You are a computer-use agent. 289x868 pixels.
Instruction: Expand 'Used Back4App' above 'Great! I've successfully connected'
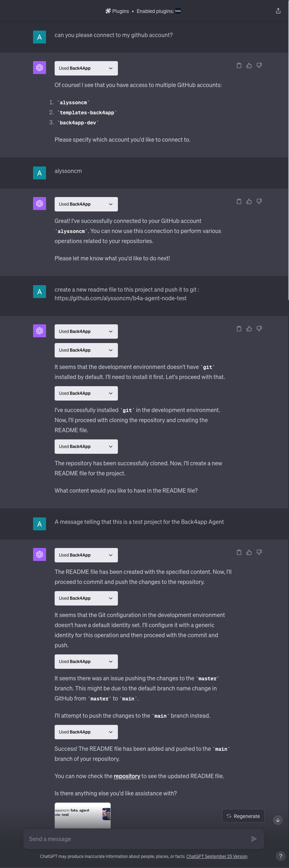[x=86, y=204]
